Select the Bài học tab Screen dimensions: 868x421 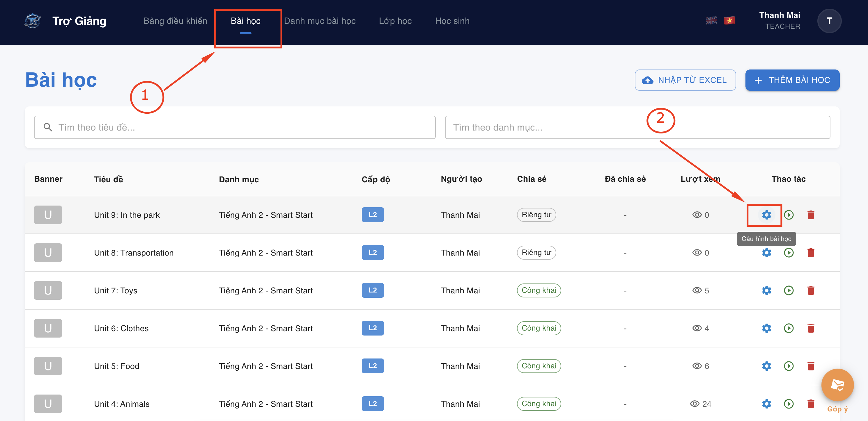pos(245,21)
